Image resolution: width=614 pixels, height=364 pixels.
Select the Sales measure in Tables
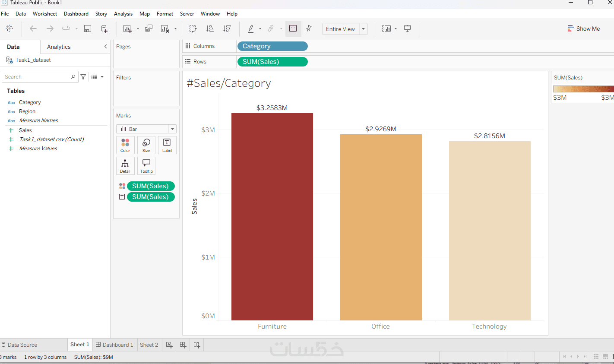(25, 130)
